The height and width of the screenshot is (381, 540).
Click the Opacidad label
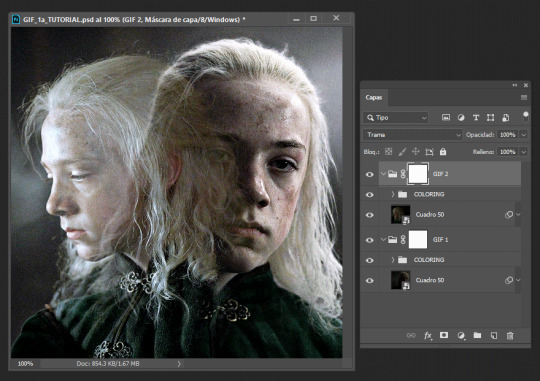pos(480,135)
